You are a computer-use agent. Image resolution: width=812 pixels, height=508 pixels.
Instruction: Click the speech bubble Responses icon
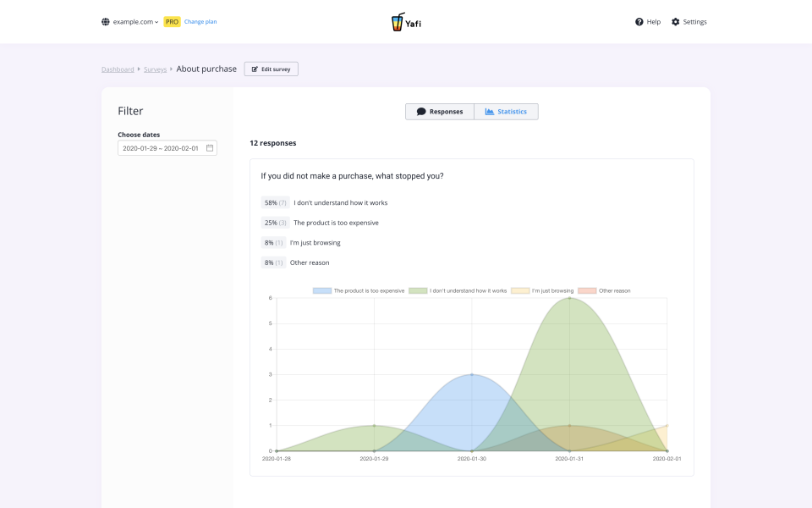[x=421, y=112]
